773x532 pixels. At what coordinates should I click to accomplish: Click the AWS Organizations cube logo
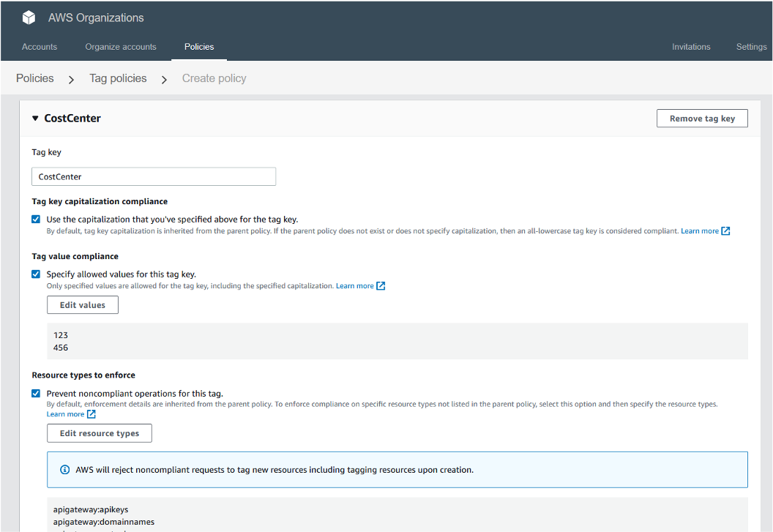[x=29, y=18]
